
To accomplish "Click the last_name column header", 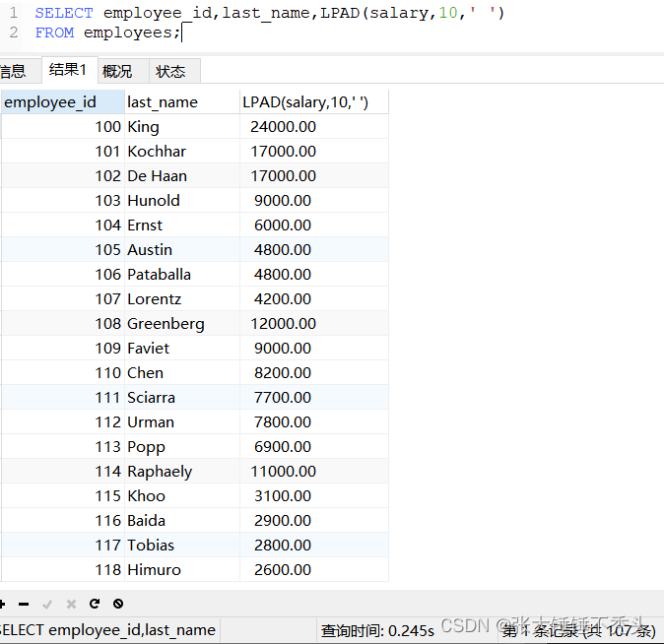I will (x=182, y=102).
